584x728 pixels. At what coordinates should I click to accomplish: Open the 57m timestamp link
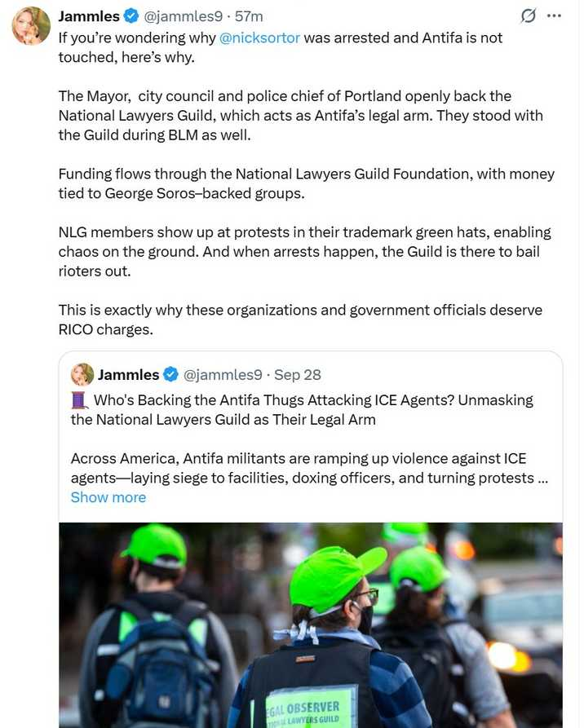(248, 15)
